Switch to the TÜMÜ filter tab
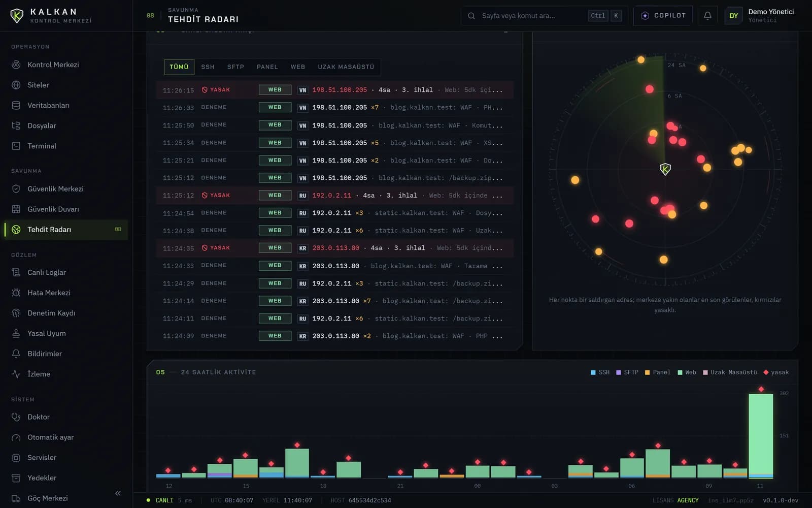 coord(179,67)
